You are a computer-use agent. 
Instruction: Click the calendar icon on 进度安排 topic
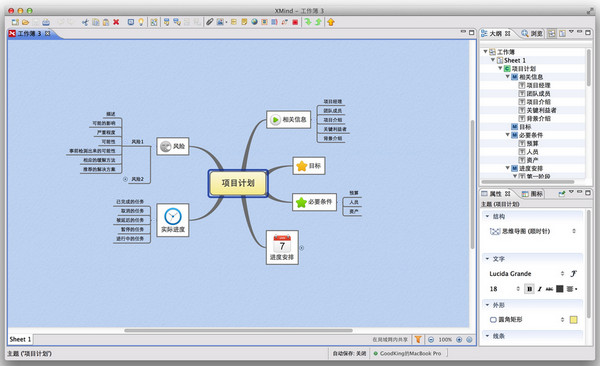pos(282,243)
